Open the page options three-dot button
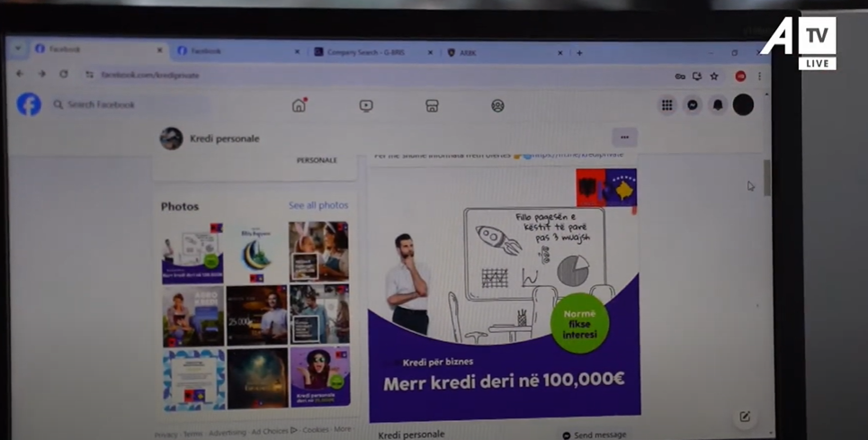868x440 pixels. point(624,138)
